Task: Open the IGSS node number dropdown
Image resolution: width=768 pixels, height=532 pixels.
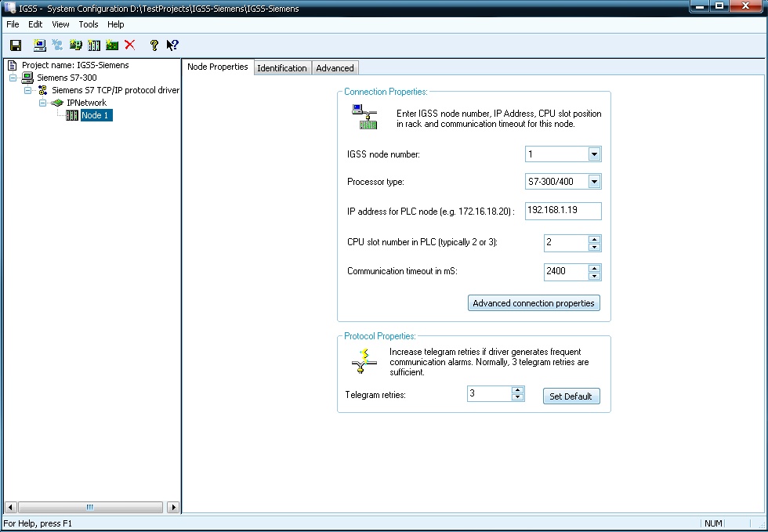Action: [x=594, y=154]
